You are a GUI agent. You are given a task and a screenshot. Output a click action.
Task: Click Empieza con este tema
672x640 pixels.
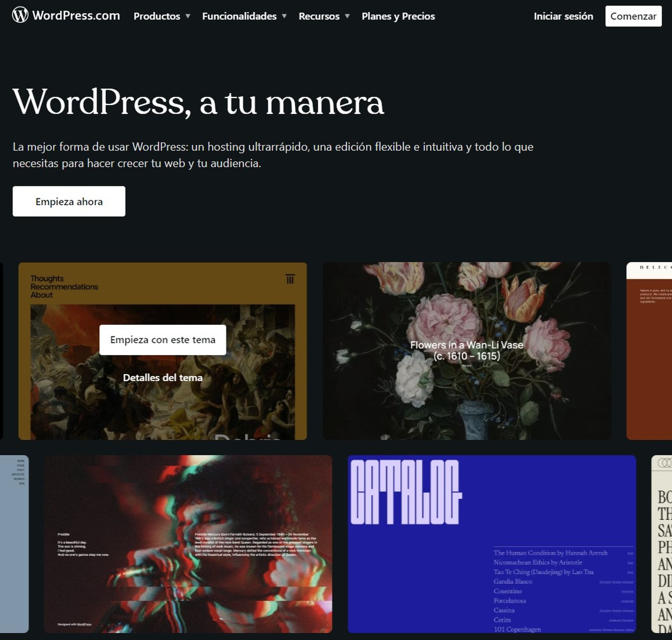click(x=163, y=339)
